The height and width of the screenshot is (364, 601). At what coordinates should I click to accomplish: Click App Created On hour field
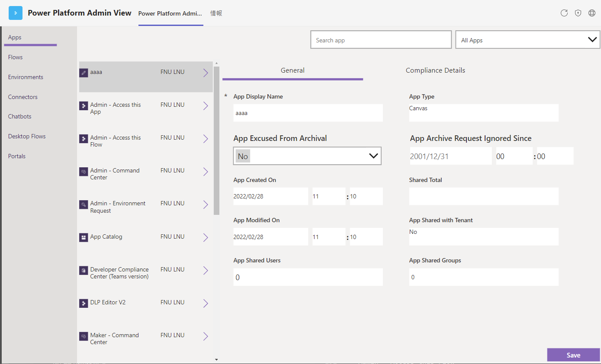pos(329,196)
